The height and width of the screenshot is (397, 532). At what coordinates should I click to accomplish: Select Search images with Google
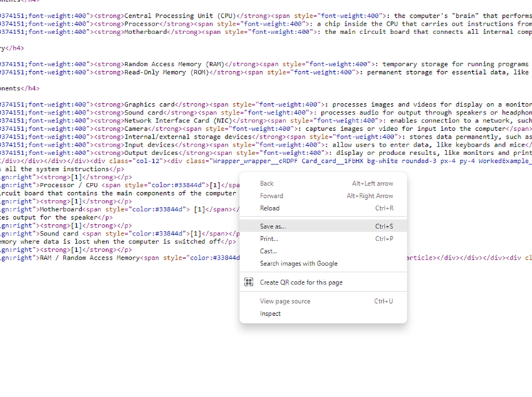tap(298, 264)
